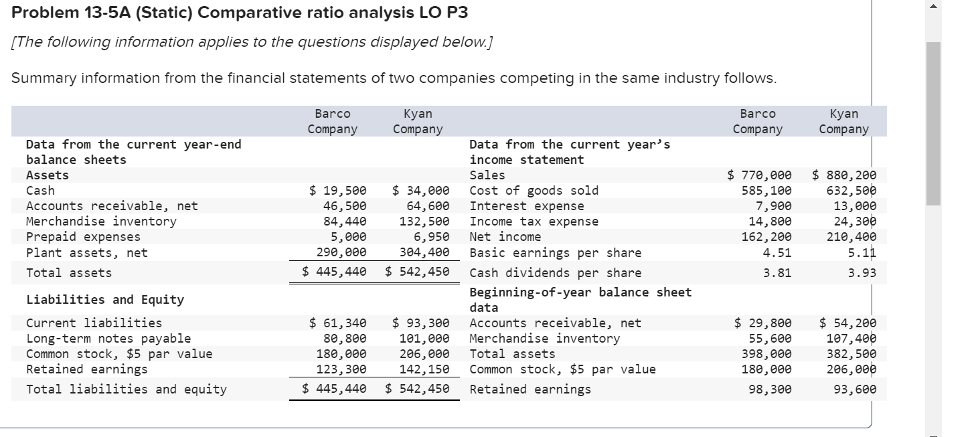The height and width of the screenshot is (437, 980).
Task: Click Kyan Interest expense value 13,000
Action: 855,206
